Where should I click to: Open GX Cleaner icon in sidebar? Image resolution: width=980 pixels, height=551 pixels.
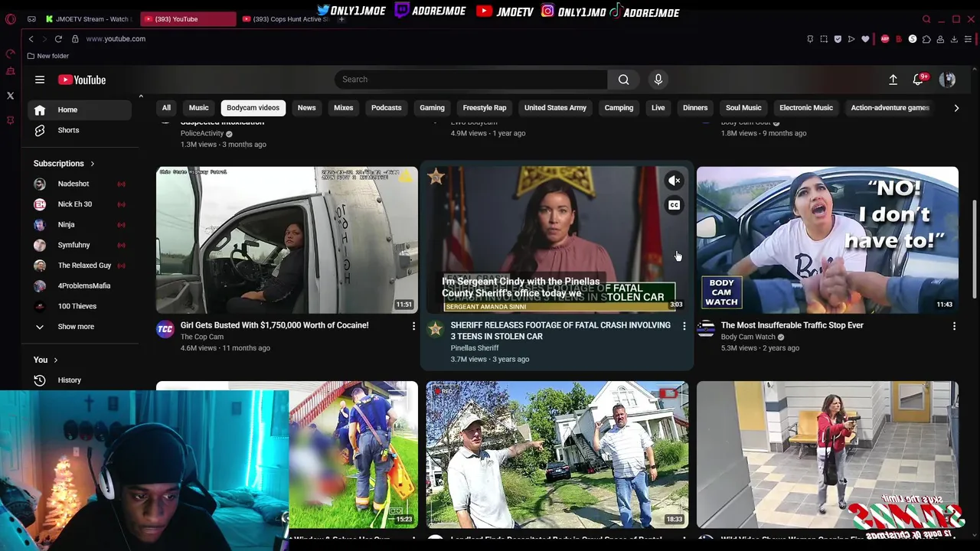(x=11, y=71)
